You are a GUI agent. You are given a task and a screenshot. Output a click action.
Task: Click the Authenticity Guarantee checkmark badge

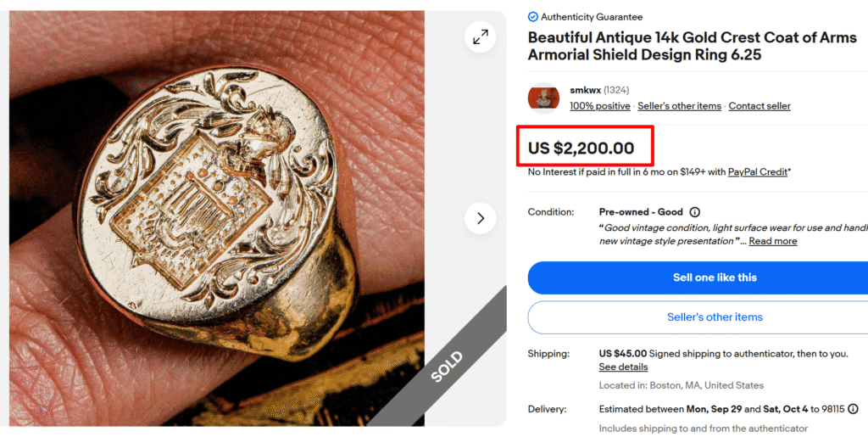(x=532, y=17)
